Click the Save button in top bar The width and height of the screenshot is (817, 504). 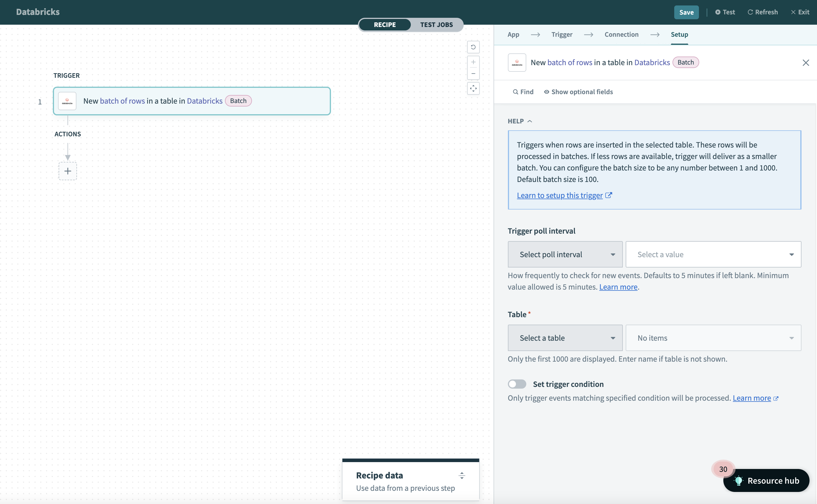coord(687,12)
